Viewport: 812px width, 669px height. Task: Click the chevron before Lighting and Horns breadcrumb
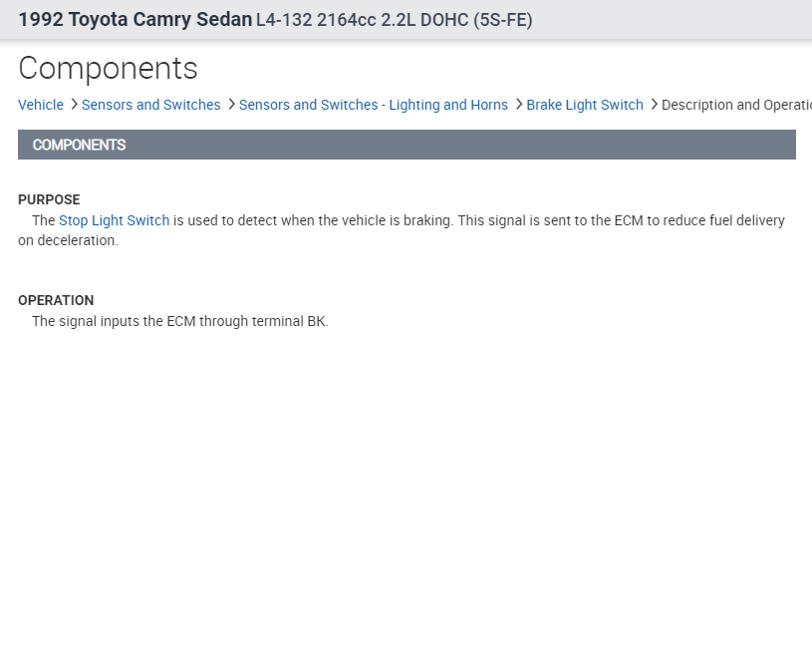pos(231,105)
